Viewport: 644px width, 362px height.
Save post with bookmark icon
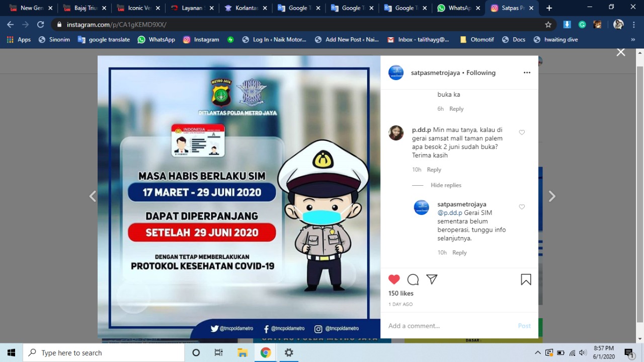click(x=526, y=279)
